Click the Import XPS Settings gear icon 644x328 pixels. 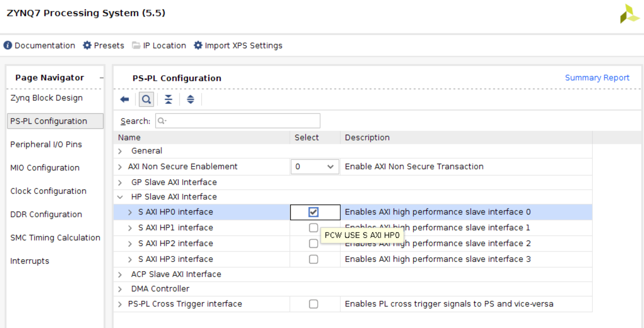pos(198,45)
